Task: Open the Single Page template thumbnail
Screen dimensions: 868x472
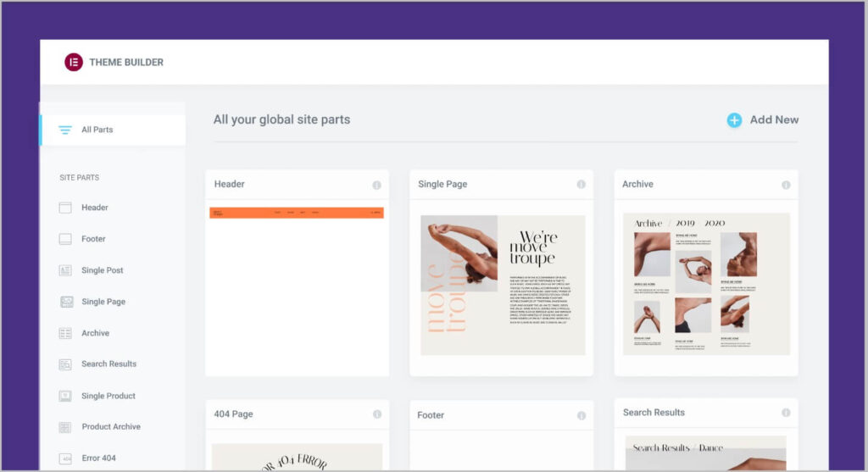Action: [503, 285]
